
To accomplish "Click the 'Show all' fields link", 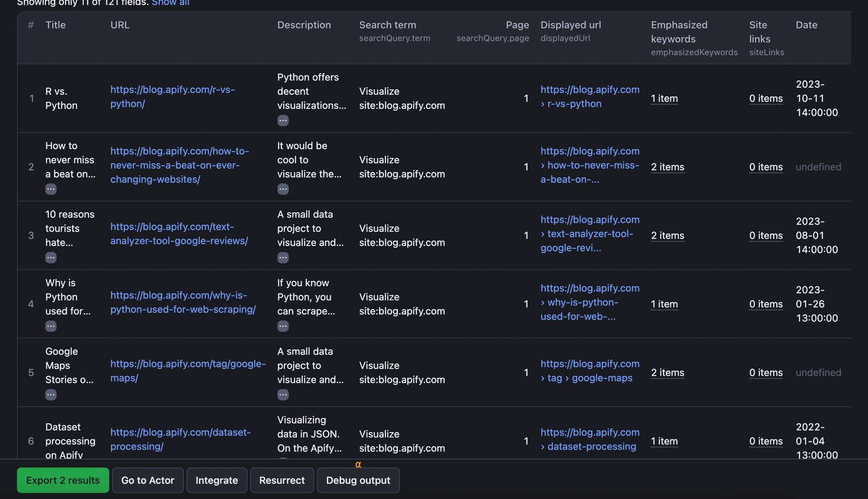I will click(170, 3).
